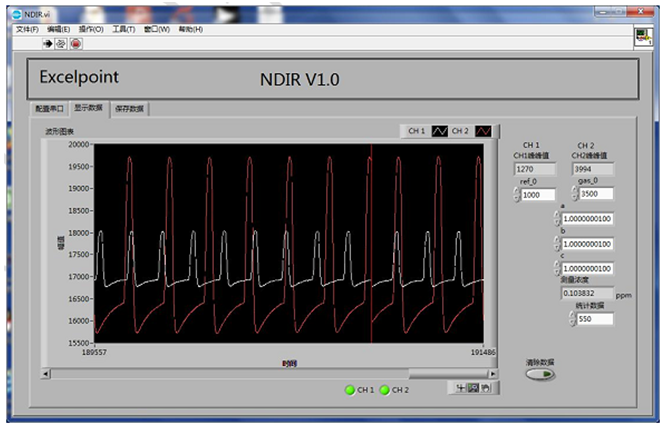Image resolution: width=662 pixels, height=426 pixels.
Task: Click the Y-axis minimum label 15500
Action: tap(79, 343)
